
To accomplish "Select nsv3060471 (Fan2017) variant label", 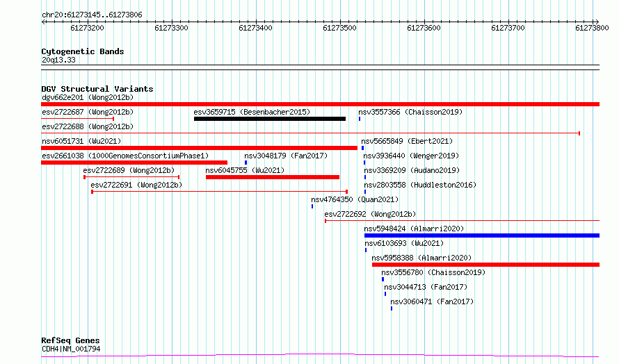I will 432,301.
